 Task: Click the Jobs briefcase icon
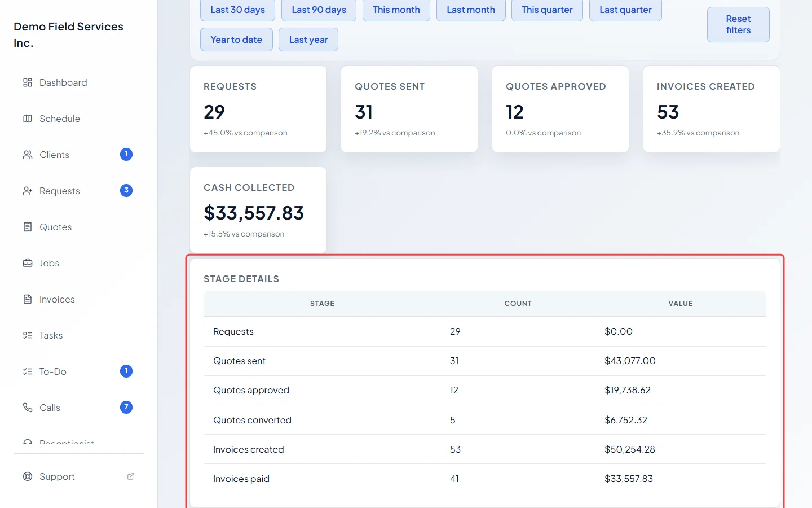click(28, 263)
